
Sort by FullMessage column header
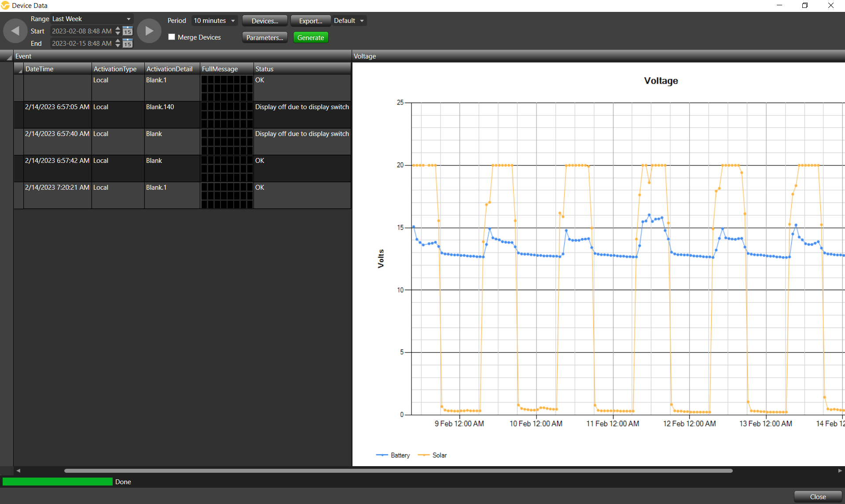[227, 69]
